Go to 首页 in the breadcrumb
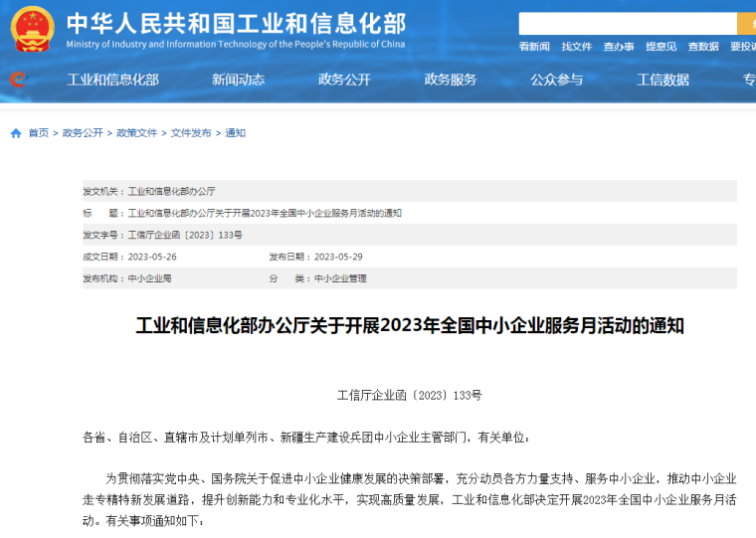Image resolution: width=756 pixels, height=538 pixels. coord(38,133)
